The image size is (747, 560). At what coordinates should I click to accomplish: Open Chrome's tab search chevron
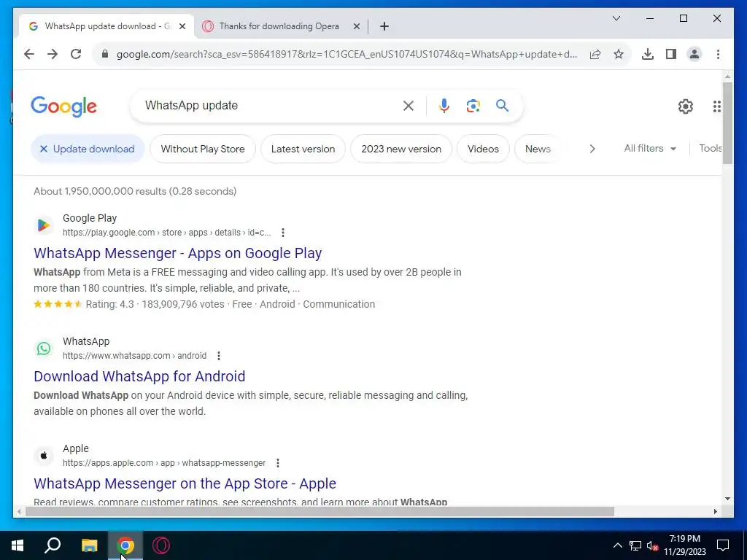coord(616,18)
